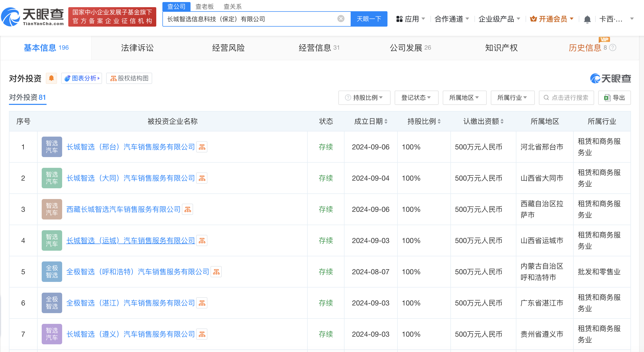Click the notification bell in header
644x352 pixels.
point(587,19)
